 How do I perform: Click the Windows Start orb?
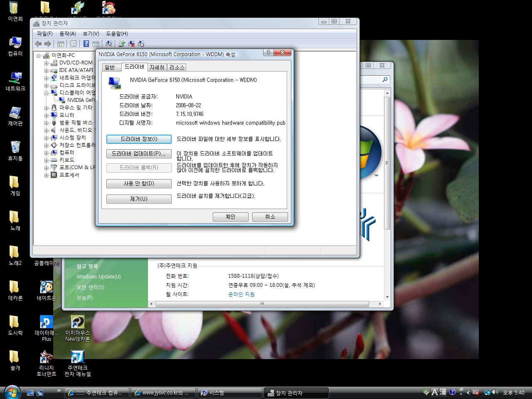coord(11,392)
